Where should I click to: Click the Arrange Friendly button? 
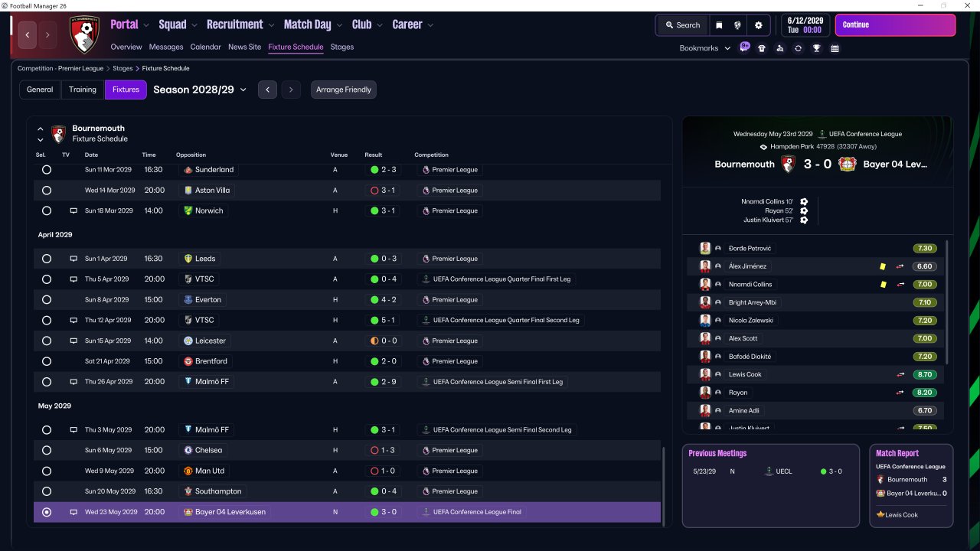pos(344,90)
